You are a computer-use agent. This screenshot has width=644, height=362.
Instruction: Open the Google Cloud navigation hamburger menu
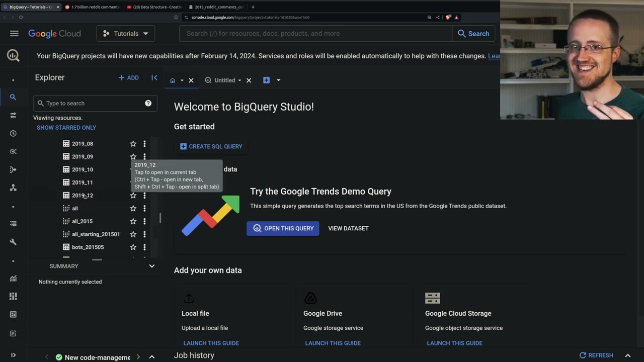(x=14, y=34)
